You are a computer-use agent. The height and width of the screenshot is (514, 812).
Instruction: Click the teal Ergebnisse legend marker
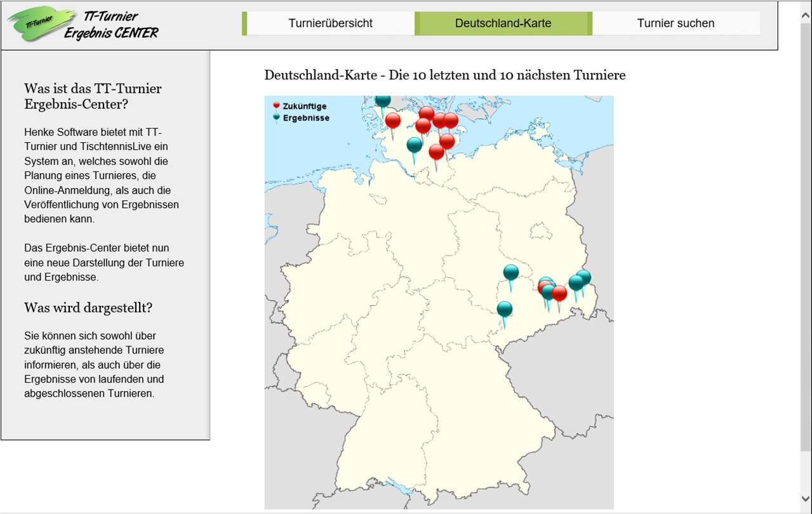click(276, 117)
